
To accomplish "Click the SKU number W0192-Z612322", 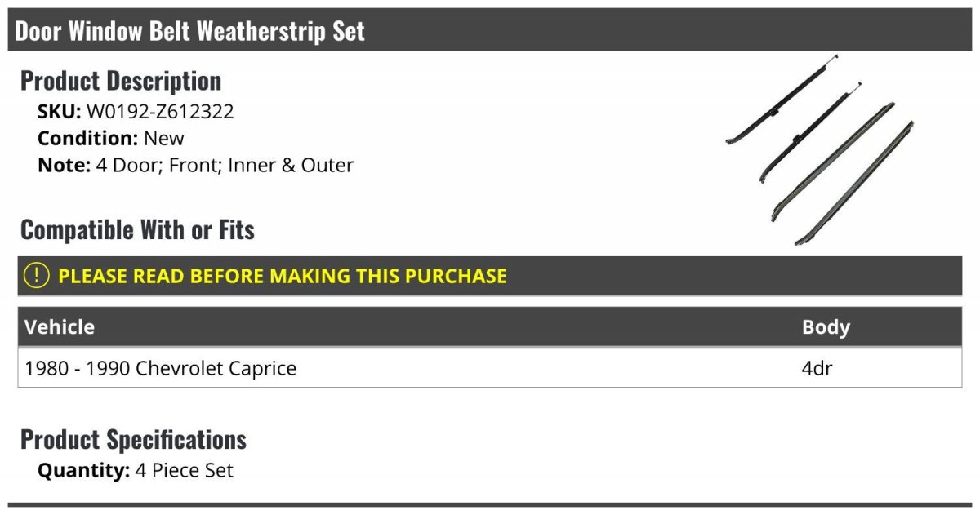I will tap(160, 112).
